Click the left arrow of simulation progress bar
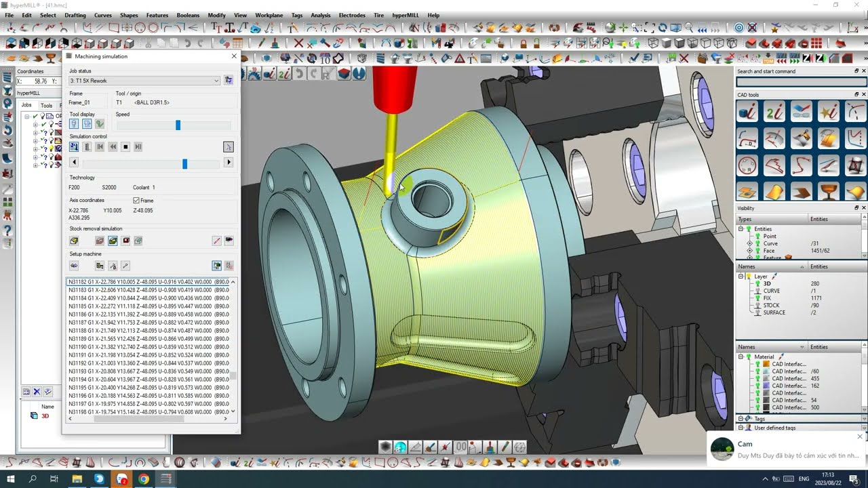 tap(74, 163)
